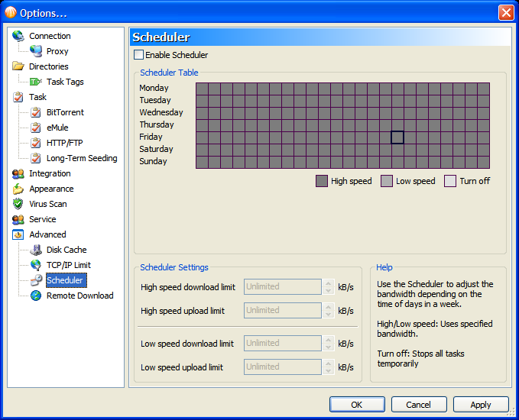The height and width of the screenshot is (420, 519).
Task: Click the Task Tags green tag icon
Action: [36, 82]
